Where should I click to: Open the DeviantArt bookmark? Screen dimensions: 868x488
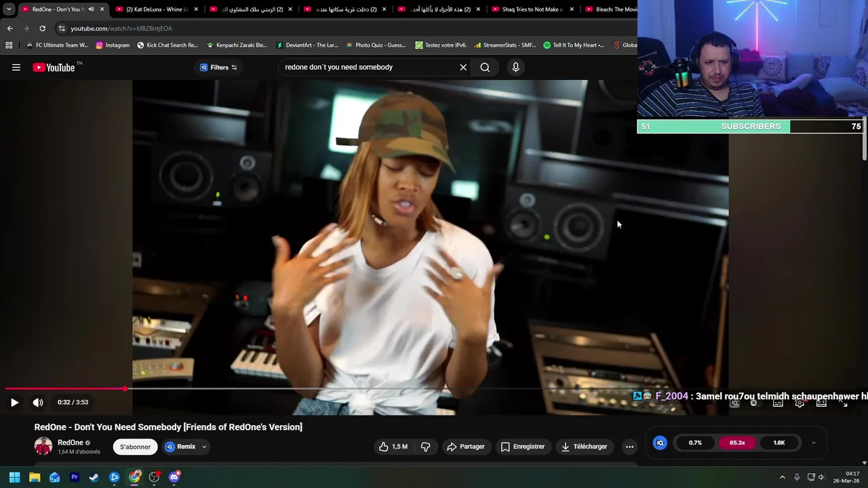point(307,45)
